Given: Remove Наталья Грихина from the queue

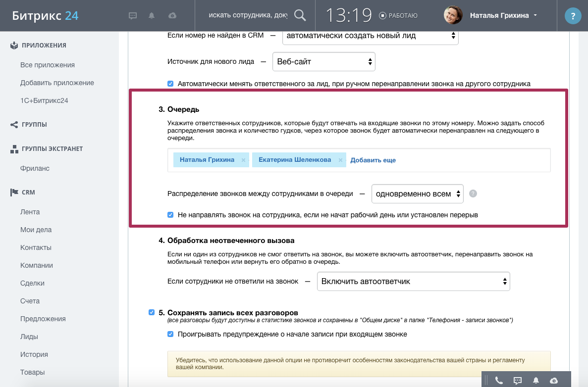Looking at the screenshot, I should point(243,160).
